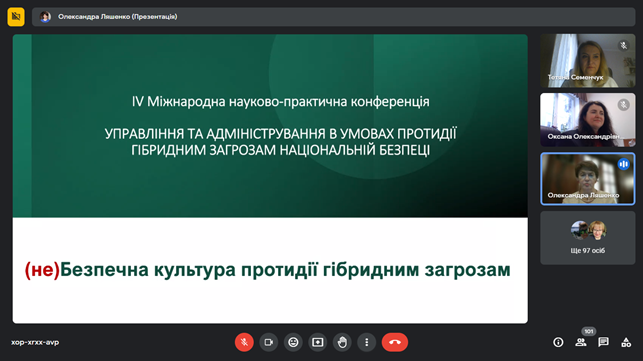Open the chat panel icon
643x361 pixels.
[x=603, y=342]
